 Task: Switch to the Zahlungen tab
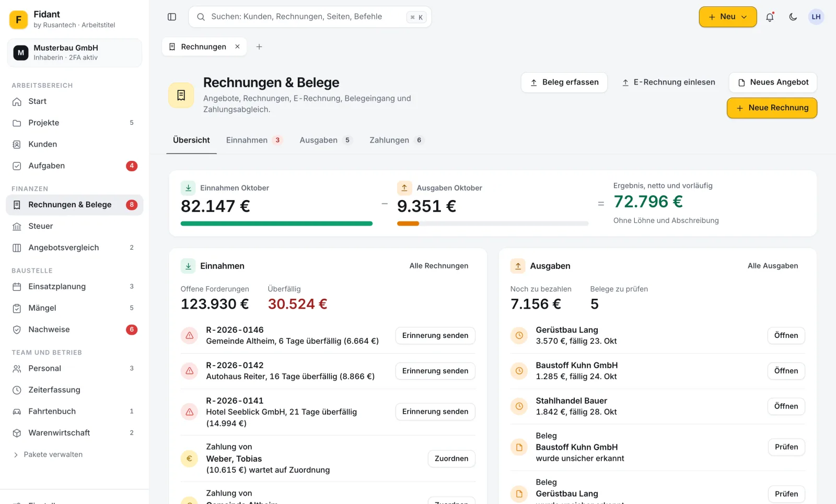397,140
